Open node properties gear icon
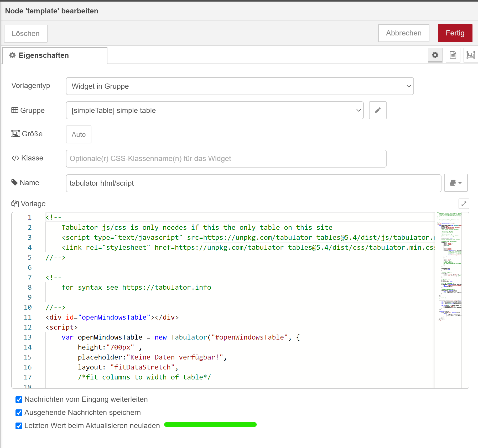 (x=435, y=55)
